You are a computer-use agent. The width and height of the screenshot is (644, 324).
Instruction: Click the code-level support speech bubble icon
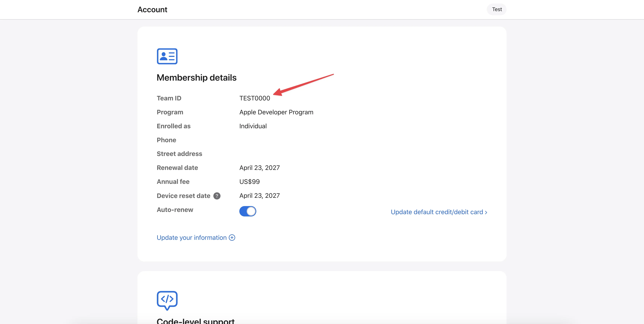coord(167,300)
